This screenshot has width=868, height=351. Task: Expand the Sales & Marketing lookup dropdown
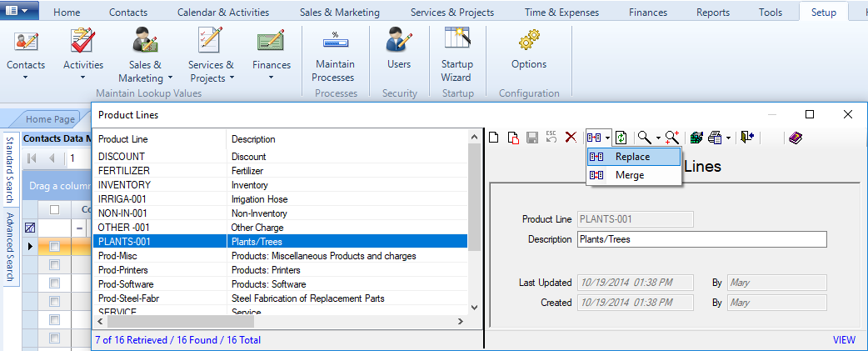[x=146, y=71]
